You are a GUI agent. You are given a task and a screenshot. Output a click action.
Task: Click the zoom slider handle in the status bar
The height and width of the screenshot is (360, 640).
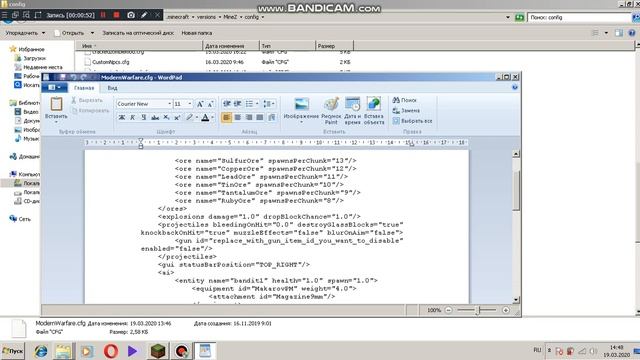(x=478, y=311)
